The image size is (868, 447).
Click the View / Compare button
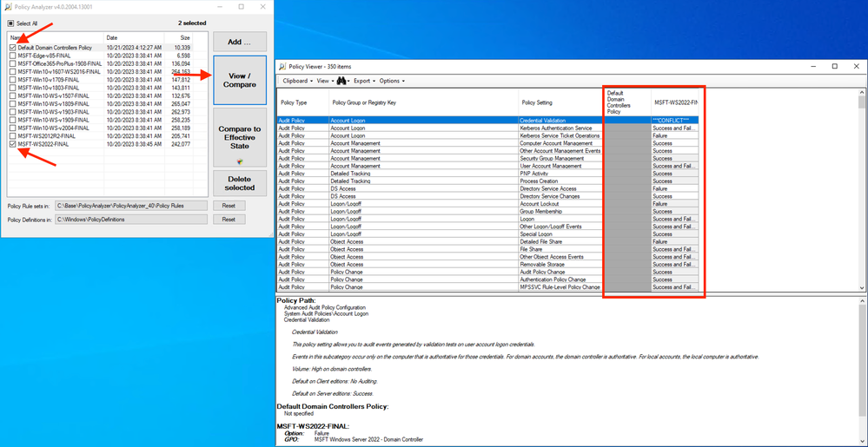point(240,80)
